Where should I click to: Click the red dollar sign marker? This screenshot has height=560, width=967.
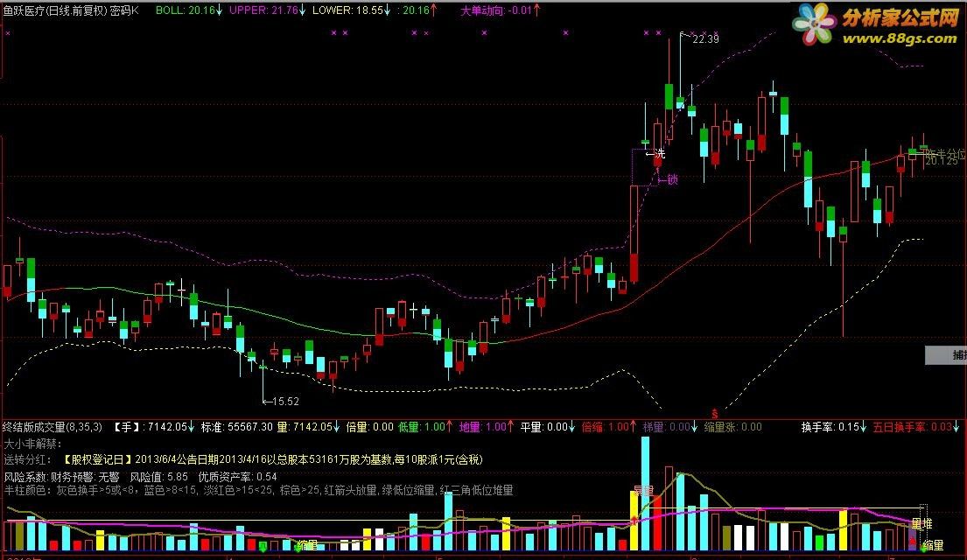click(x=715, y=414)
